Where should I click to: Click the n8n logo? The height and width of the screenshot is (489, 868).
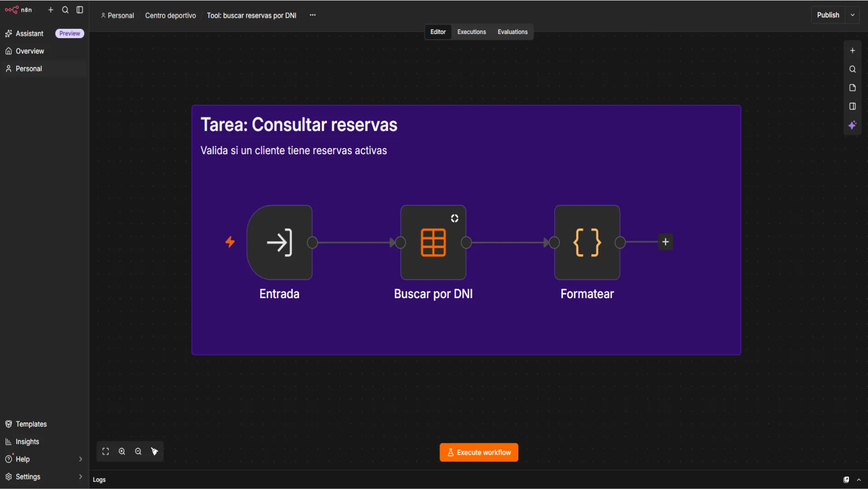18,9
